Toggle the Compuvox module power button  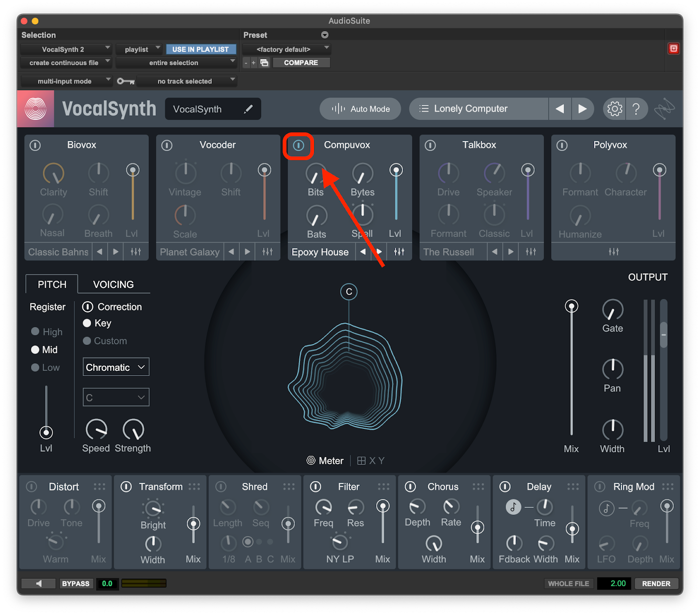point(298,145)
